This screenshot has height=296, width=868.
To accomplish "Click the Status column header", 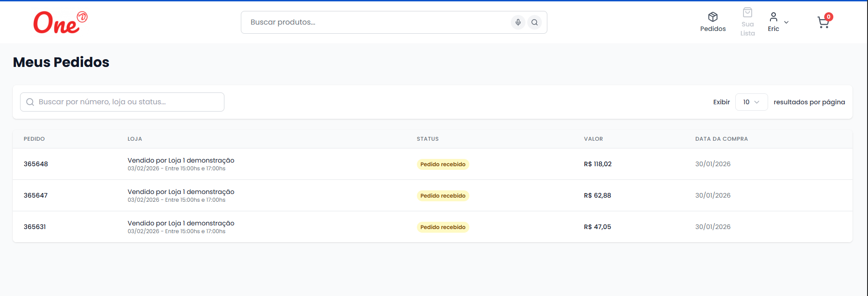I will (427, 139).
